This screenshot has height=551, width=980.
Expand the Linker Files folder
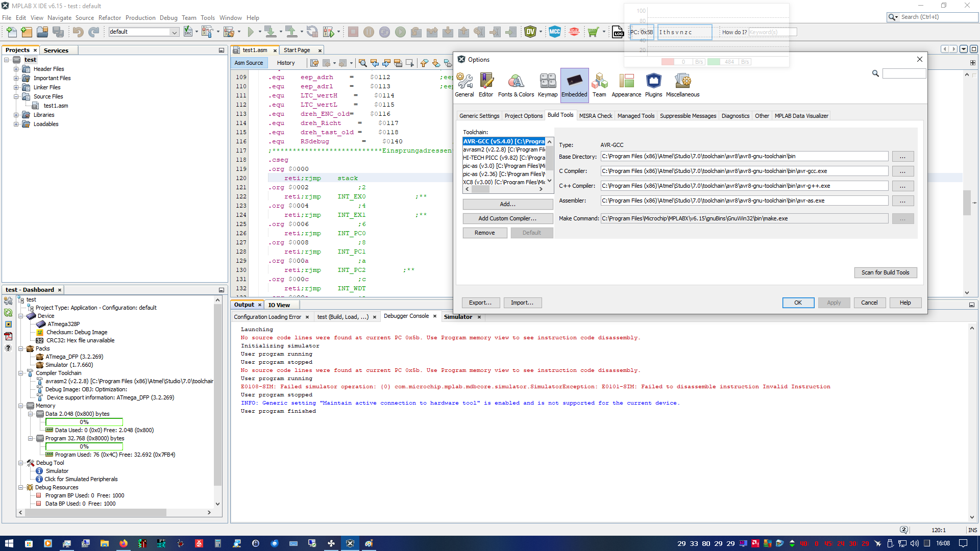[16, 87]
